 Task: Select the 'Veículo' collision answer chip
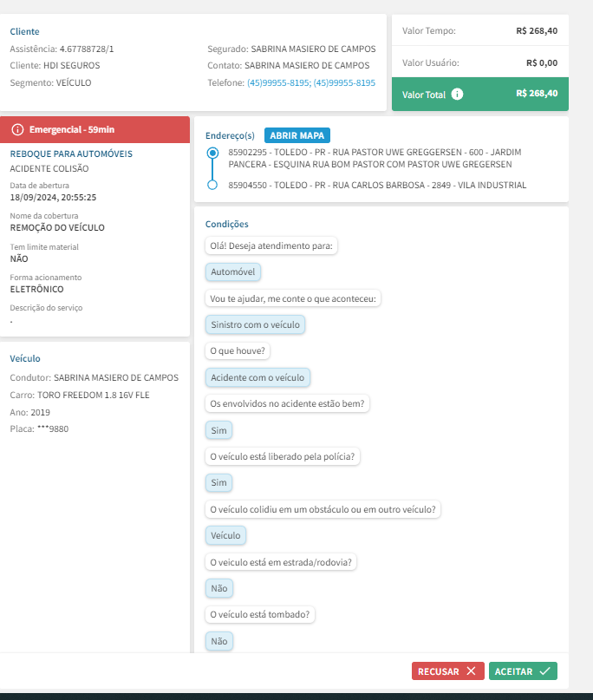[225, 535]
